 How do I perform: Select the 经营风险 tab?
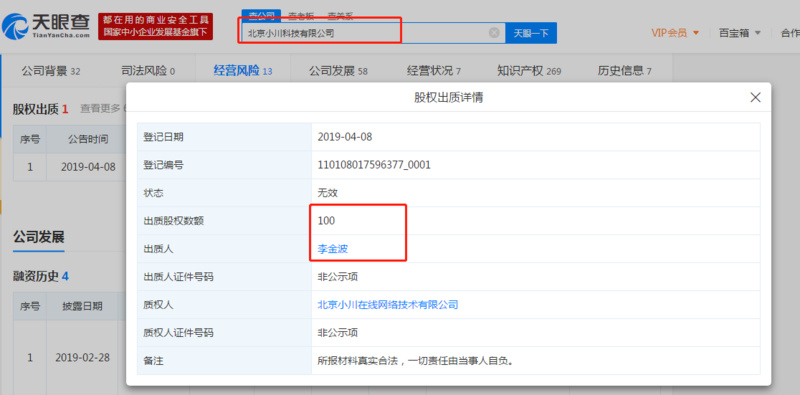pos(242,71)
